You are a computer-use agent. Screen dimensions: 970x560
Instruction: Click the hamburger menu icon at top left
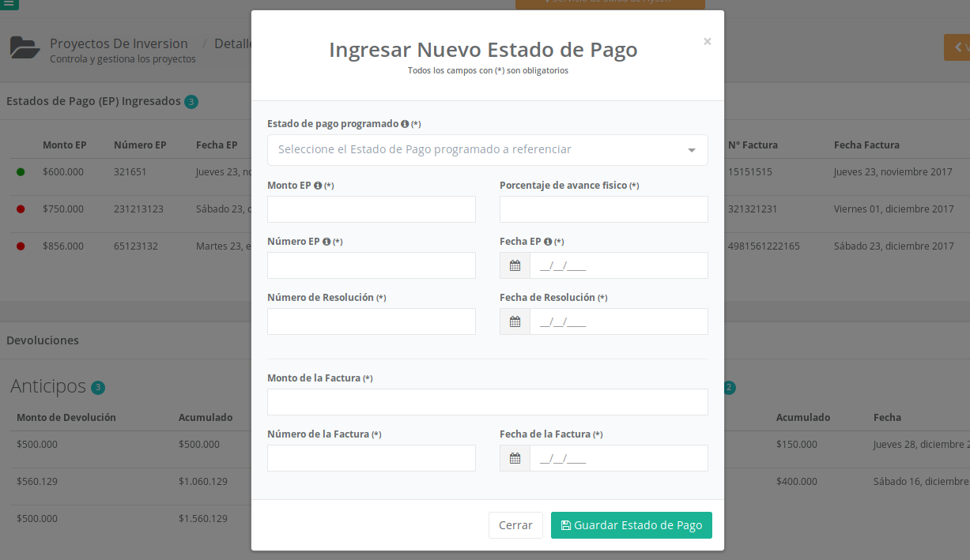coord(9,3)
